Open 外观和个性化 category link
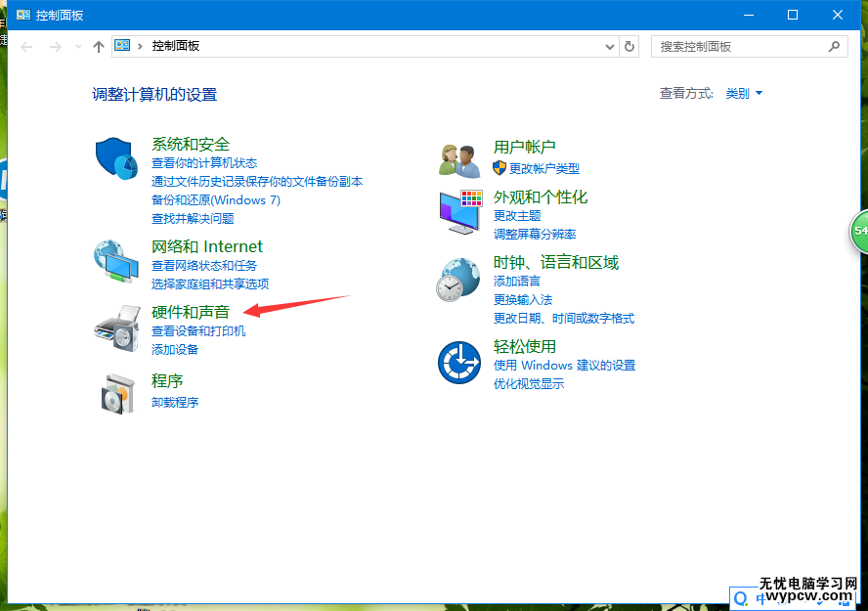This screenshot has height=611, width=868. [541, 197]
